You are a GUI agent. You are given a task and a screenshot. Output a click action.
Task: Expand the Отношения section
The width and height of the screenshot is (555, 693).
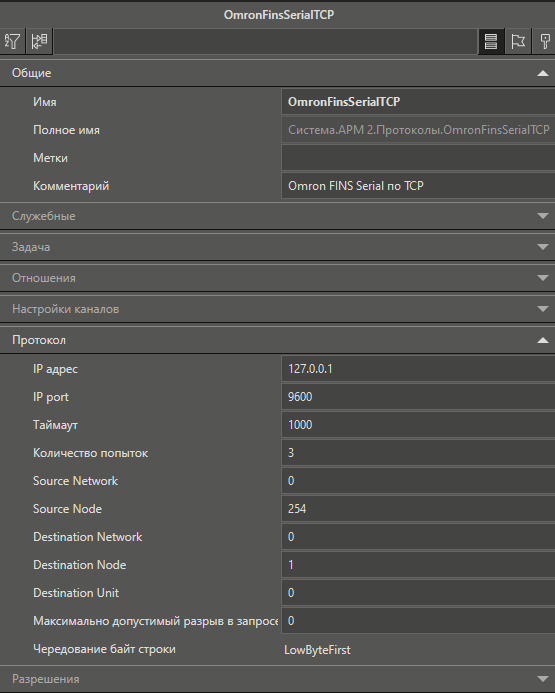point(278,278)
